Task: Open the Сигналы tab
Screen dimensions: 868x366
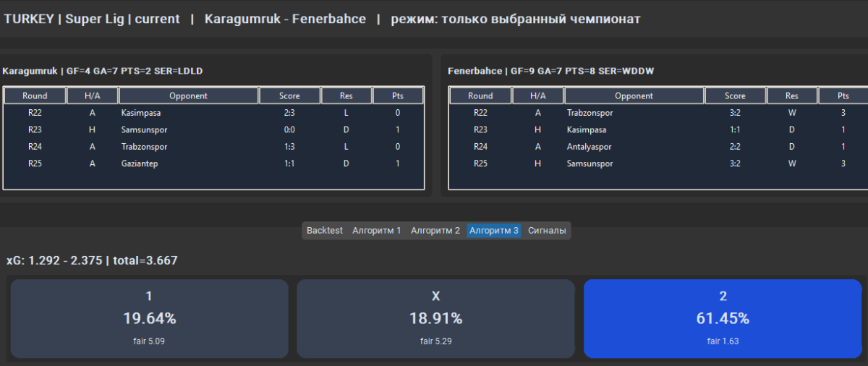Action: point(548,231)
